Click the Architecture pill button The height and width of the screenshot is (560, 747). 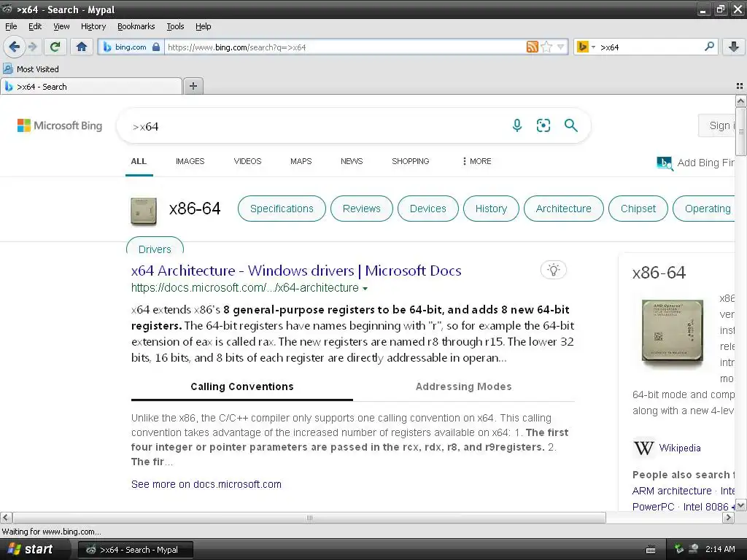point(564,209)
